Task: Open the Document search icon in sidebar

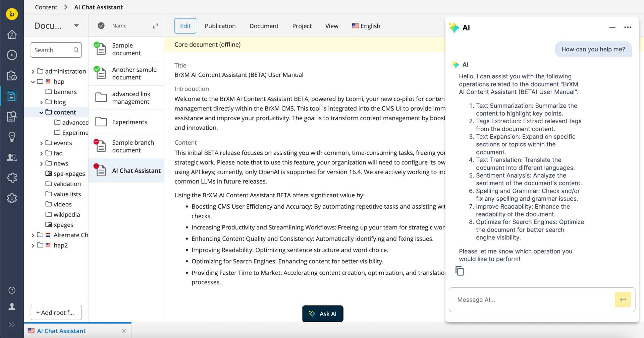Action: tap(12, 116)
